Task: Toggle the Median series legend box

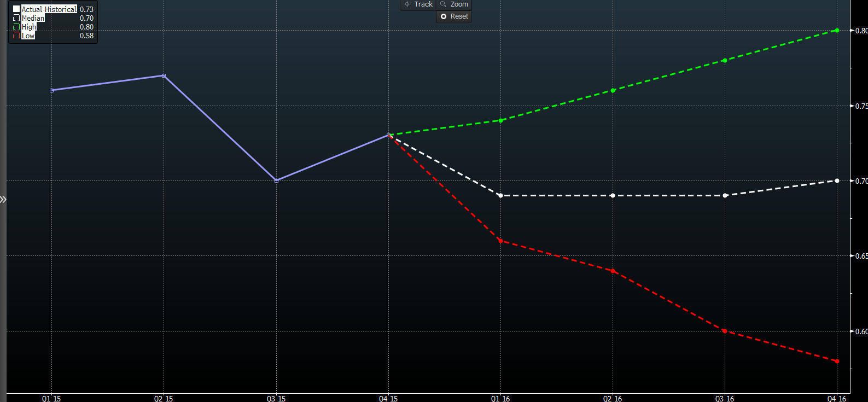Action: (16, 18)
